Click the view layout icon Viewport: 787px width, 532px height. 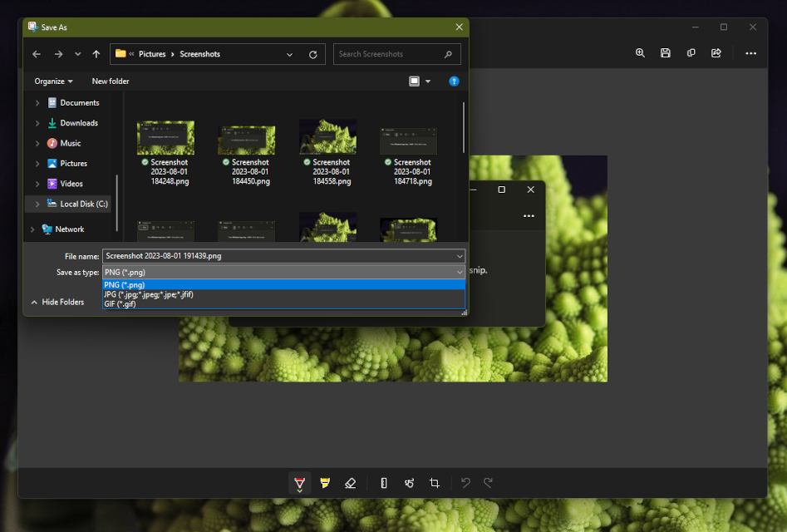coord(414,81)
